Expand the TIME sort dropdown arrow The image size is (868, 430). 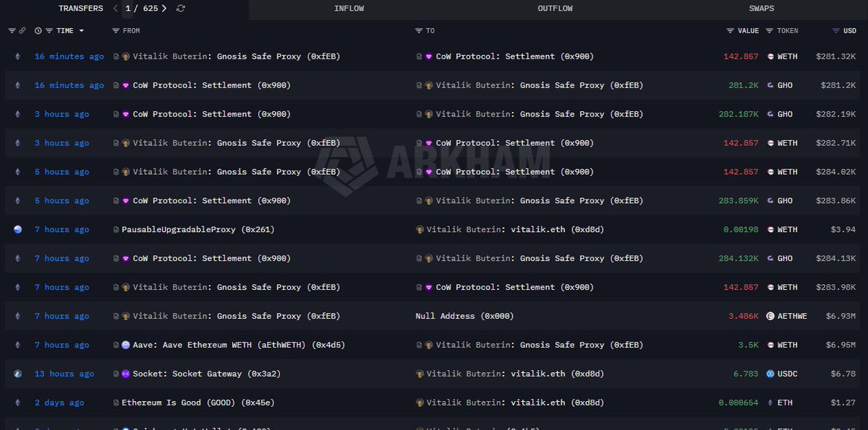(x=81, y=31)
